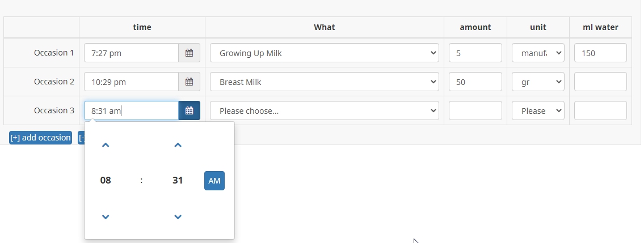The height and width of the screenshot is (243, 644).
Task: Click calendar icon for Occasion 3 time
Action: [189, 111]
